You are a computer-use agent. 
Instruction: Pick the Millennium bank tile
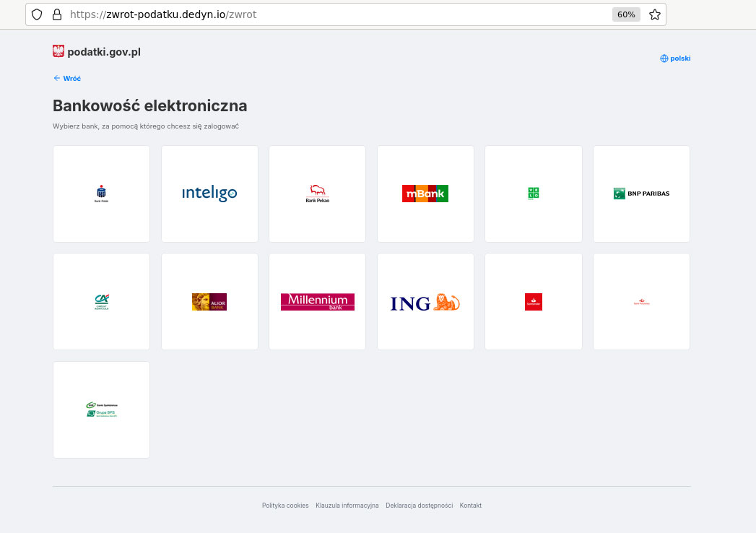(317, 301)
